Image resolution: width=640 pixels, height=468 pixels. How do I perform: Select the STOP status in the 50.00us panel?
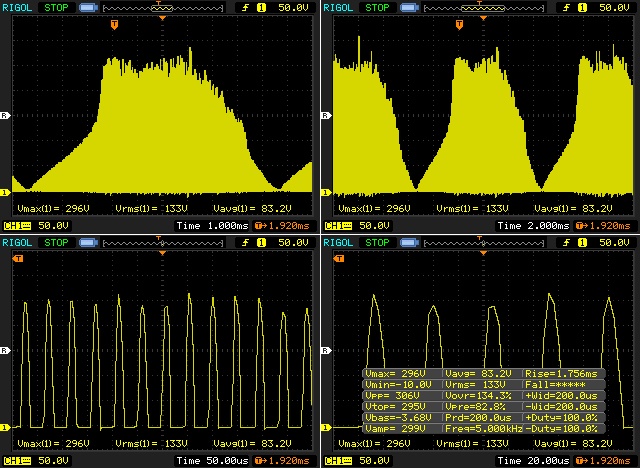(56, 242)
